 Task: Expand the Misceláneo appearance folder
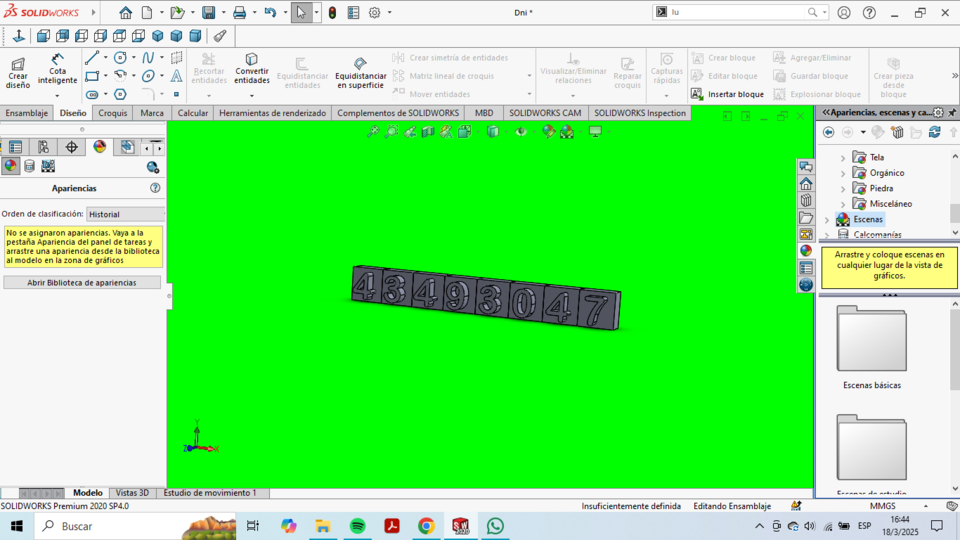[842, 204]
